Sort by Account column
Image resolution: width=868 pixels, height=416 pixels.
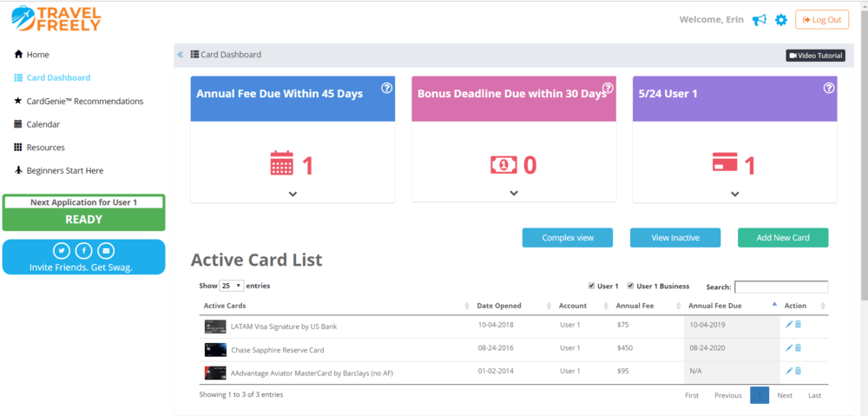point(583,306)
